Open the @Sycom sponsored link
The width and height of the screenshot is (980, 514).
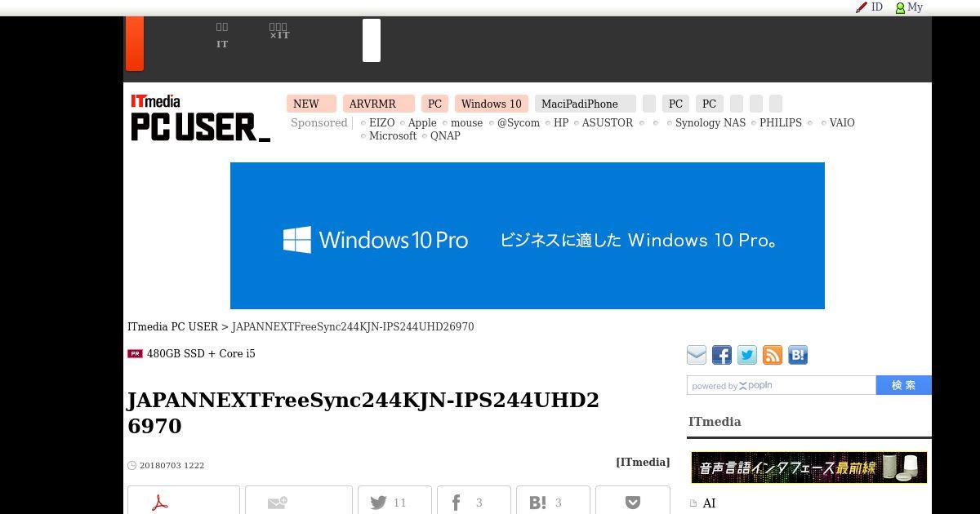(519, 122)
